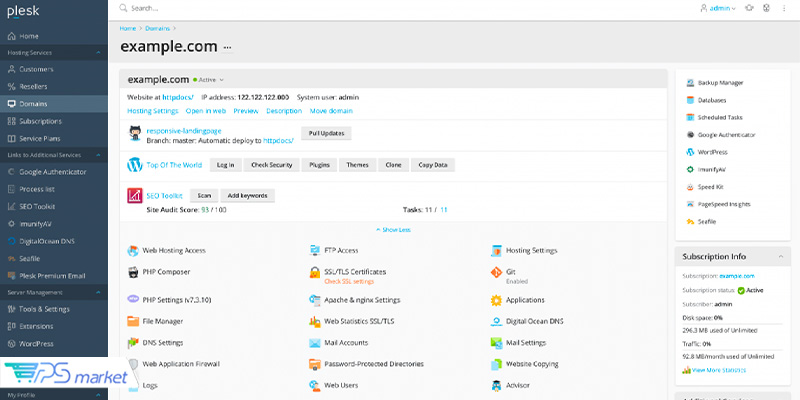Open Web Statistics SSL/TLS icon
800x400 pixels.
(315, 321)
